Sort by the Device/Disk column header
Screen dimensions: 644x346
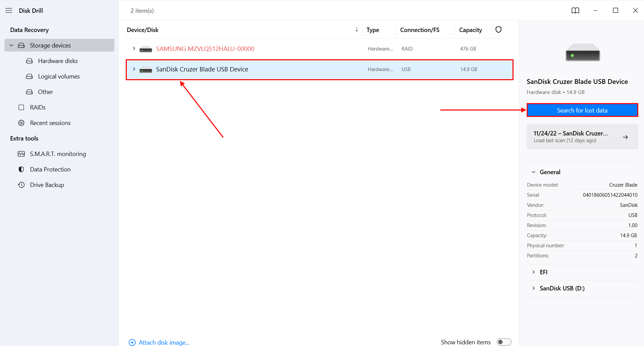click(x=143, y=30)
